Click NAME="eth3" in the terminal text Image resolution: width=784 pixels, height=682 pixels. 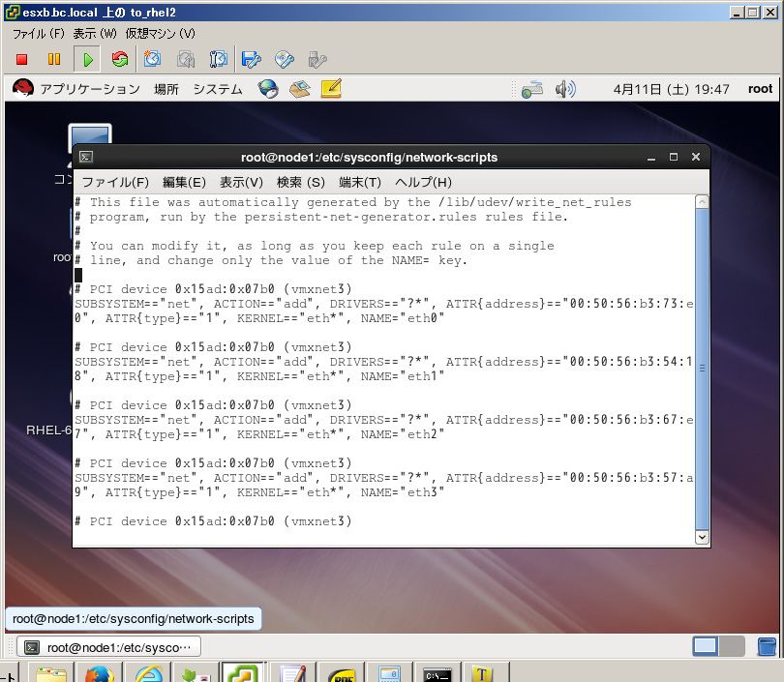click(x=403, y=492)
